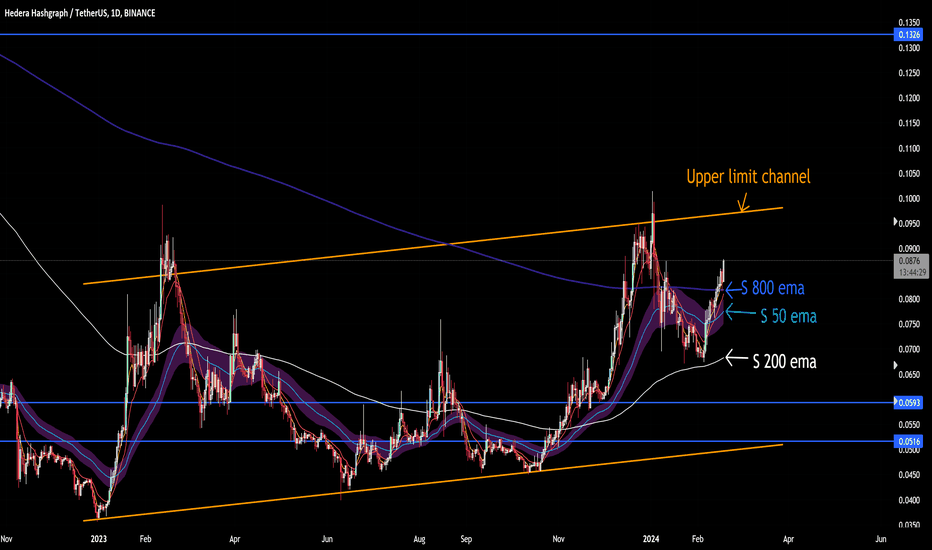Click the 0.0750 price axis label

coord(909,324)
